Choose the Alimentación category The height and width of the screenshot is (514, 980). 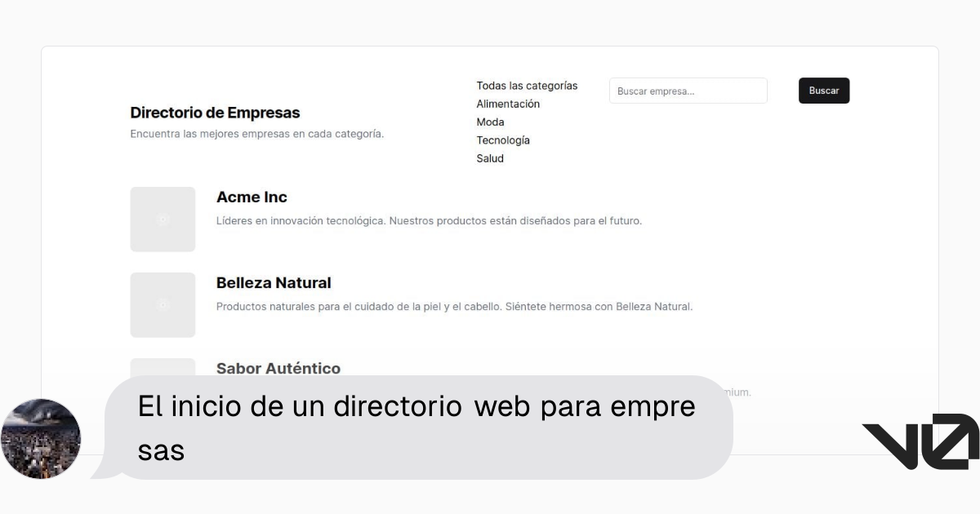[x=508, y=104]
